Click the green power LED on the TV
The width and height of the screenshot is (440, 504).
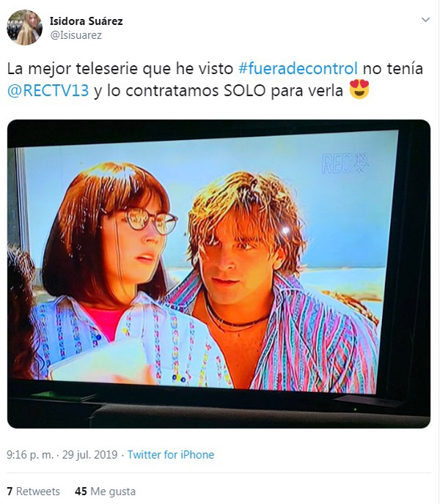[355, 409]
